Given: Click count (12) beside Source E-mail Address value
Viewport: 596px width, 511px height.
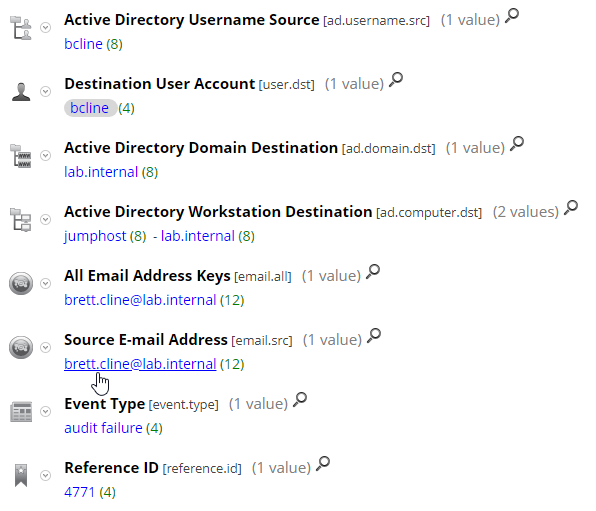Looking at the screenshot, I should click(x=232, y=364).
